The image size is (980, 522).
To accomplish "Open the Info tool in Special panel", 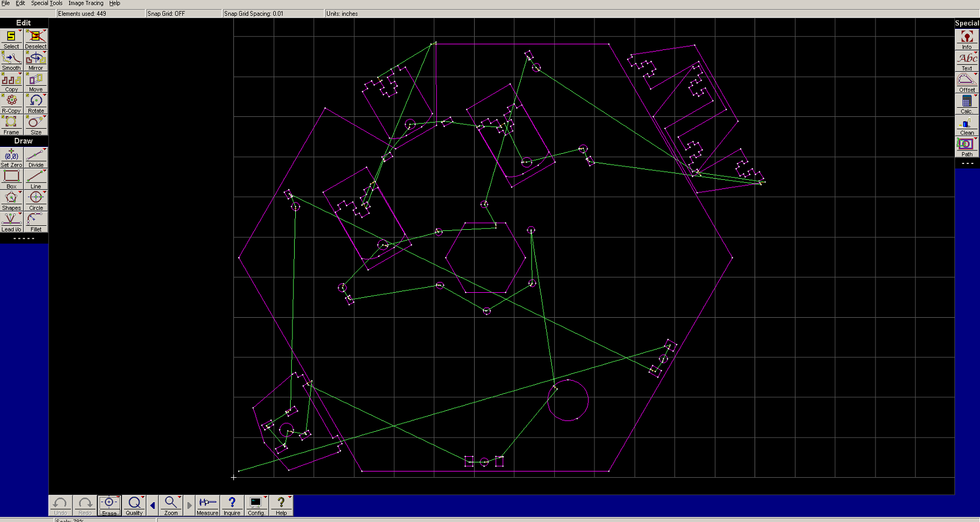I will [x=967, y=40].
